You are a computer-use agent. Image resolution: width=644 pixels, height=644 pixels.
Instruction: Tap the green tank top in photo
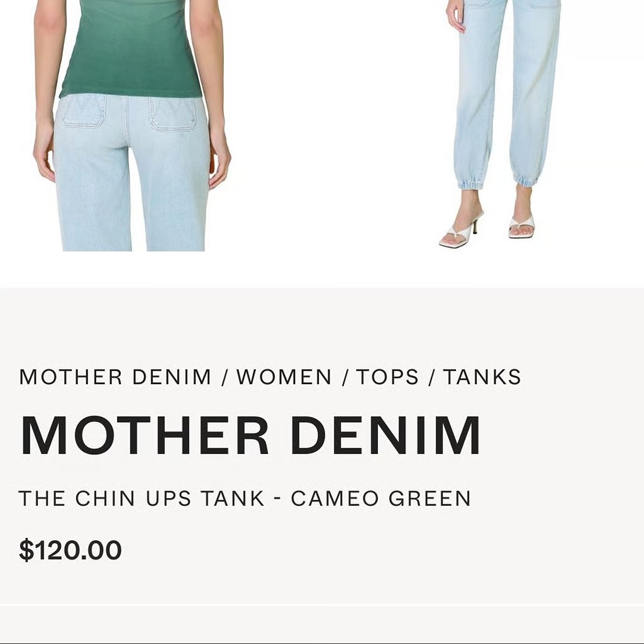(x=131, y=49)
